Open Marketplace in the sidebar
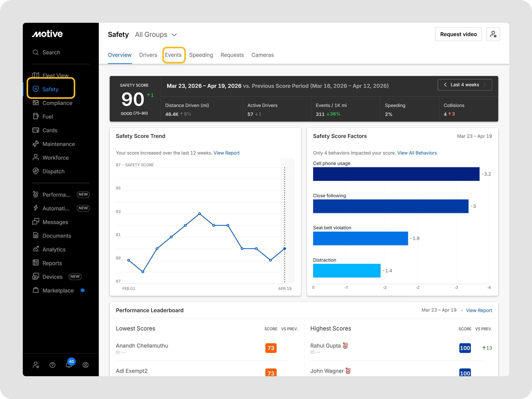The image size is (532, 399). point(58,291)
